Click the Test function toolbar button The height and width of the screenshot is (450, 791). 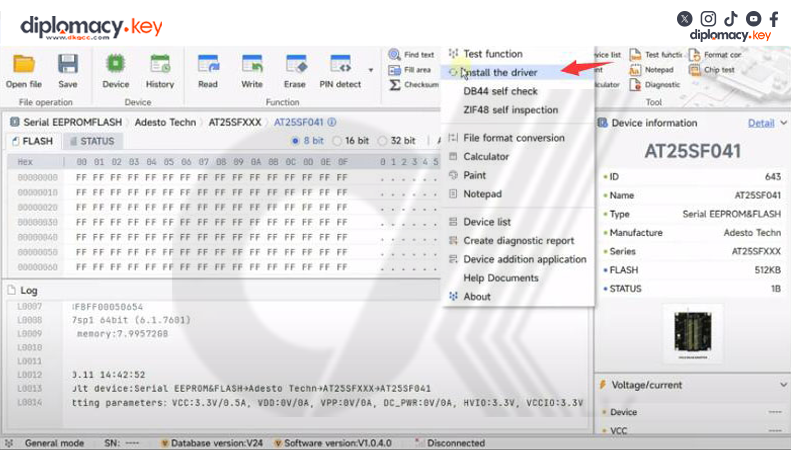coord(656,54)
